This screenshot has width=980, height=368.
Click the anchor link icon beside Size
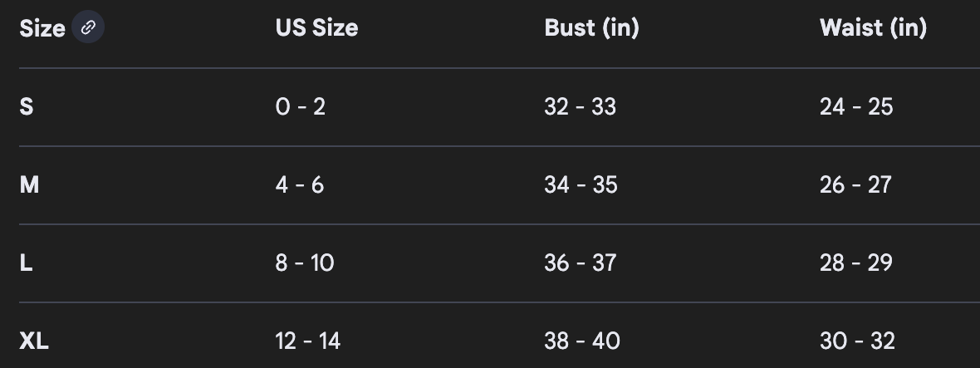pos(88,27)
